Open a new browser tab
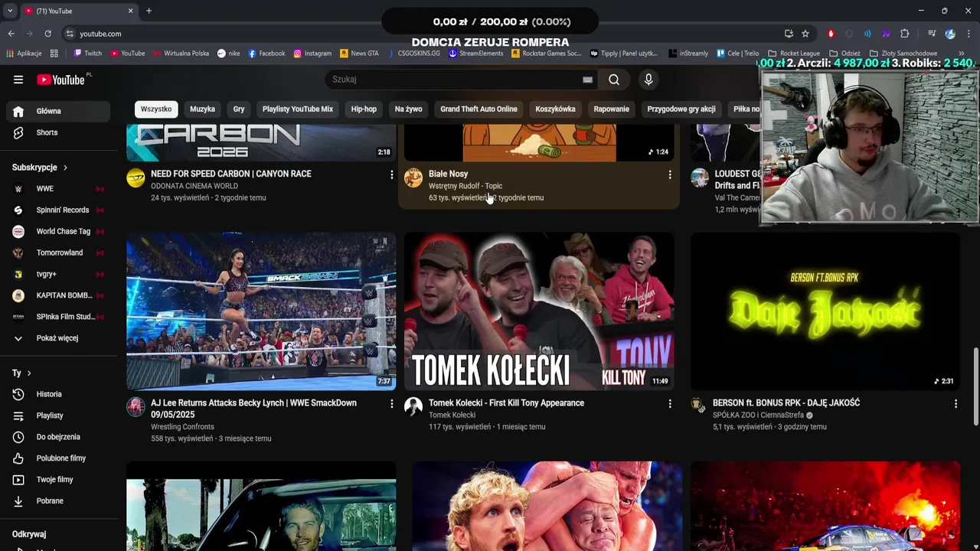The height and width of the screenshot is (551, 980). 149,11
